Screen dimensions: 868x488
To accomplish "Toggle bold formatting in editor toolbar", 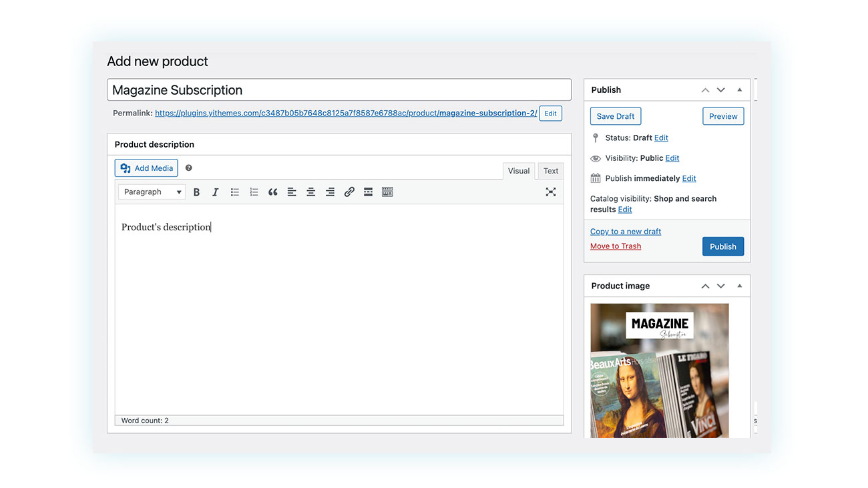I will (196, 192).
